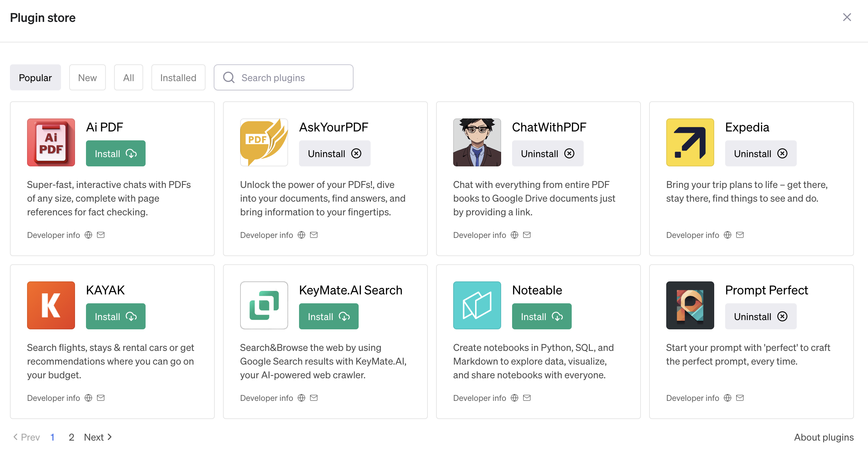
Task: Click AskYourPDF developer email envelope icon
Action: (x=314, y=235)
